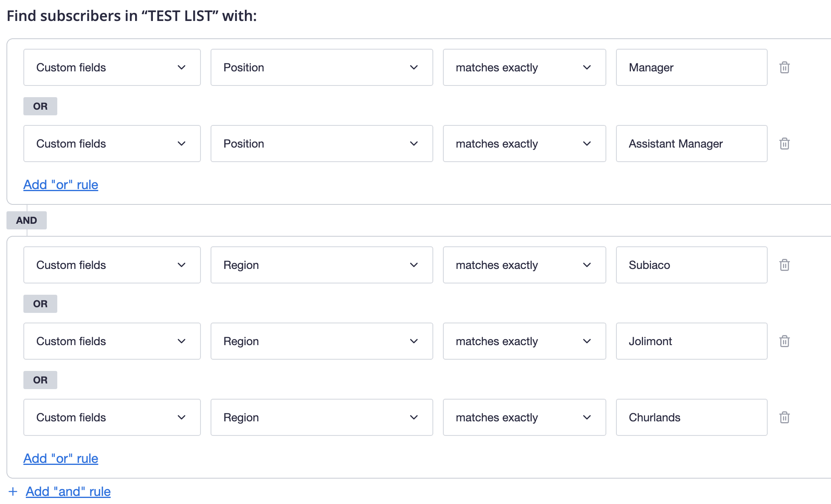This screenshot has height=504, width=831.
Task: Delete the Churlands region rule
Action: 784,417
